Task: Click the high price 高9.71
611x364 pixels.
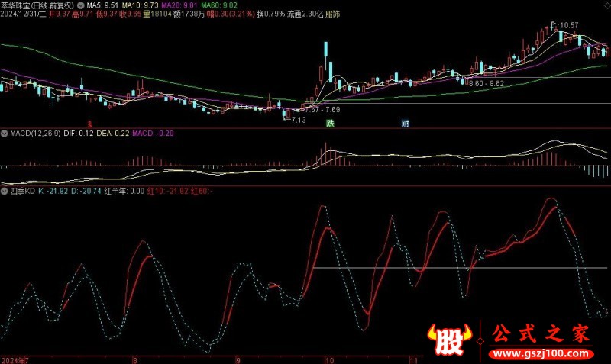Action: pos(83,14)
